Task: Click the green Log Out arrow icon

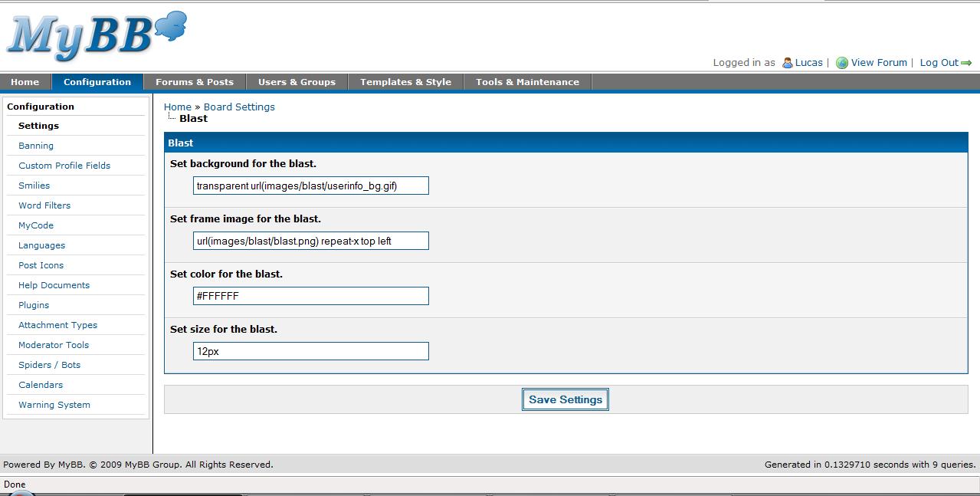Action: coord(966,63)
